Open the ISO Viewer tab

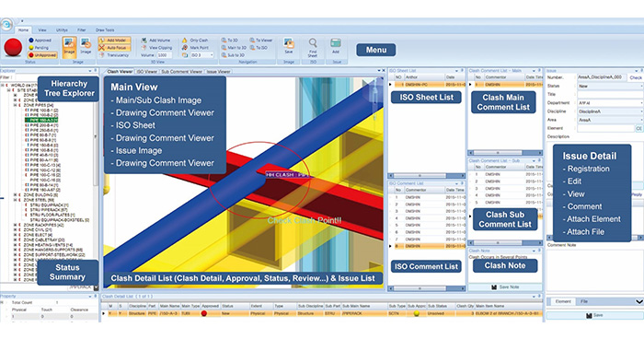(146, 72)
